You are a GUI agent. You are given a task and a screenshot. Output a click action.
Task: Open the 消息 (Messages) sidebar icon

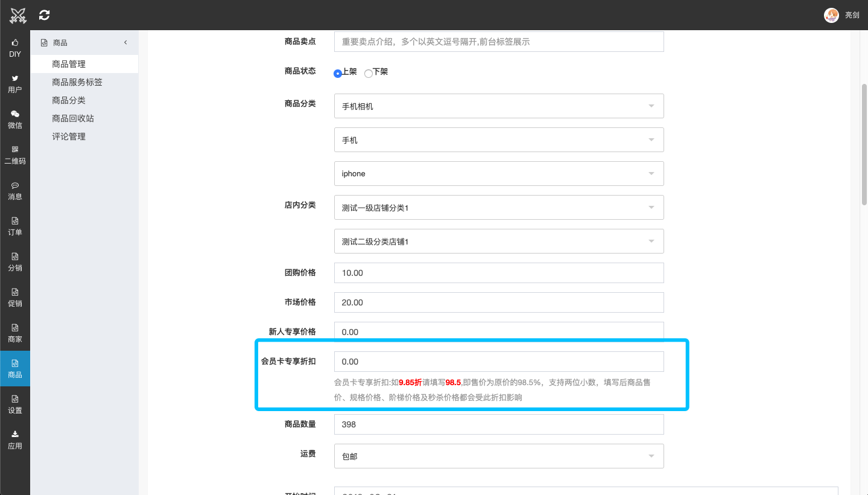[x=14, y=190]
